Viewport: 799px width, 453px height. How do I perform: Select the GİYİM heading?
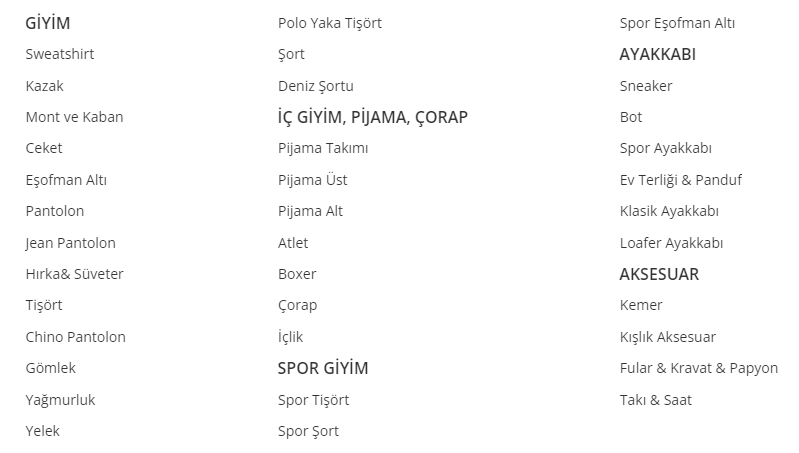48,23
